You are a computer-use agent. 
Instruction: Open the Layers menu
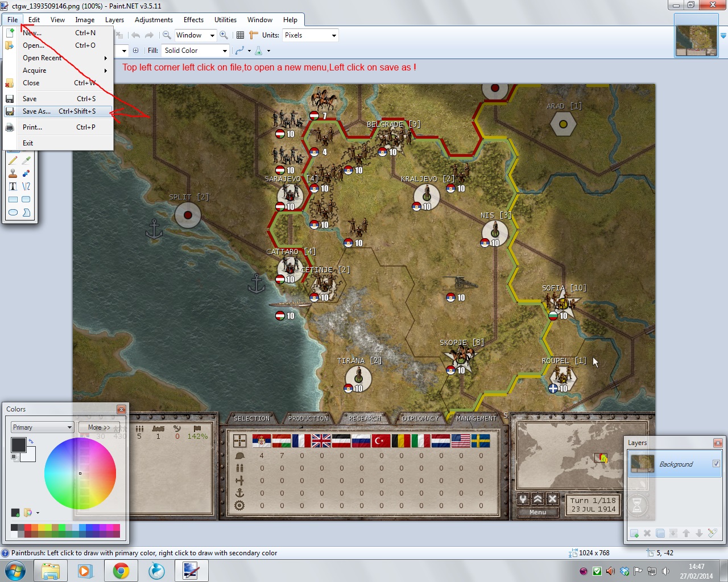[114, 20]
